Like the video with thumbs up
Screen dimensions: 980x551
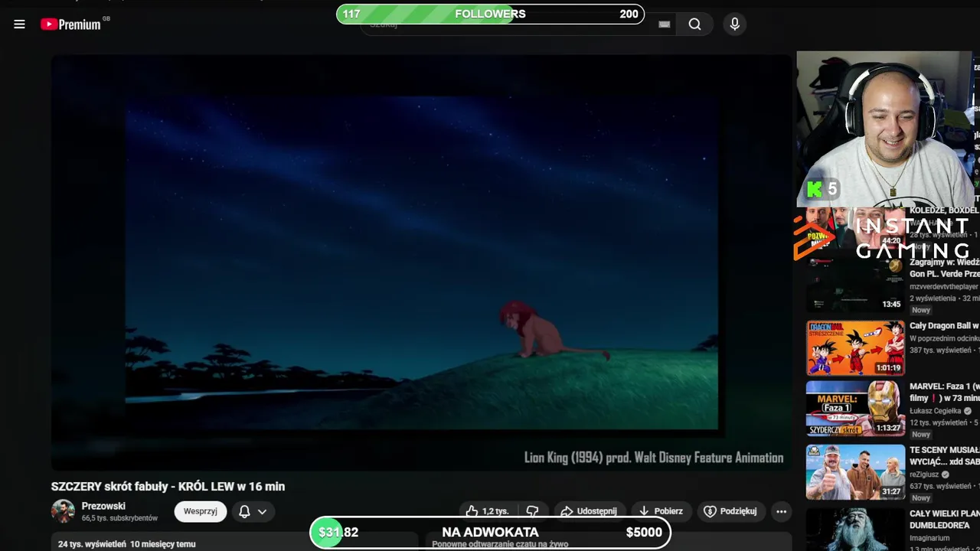point(487,511)
